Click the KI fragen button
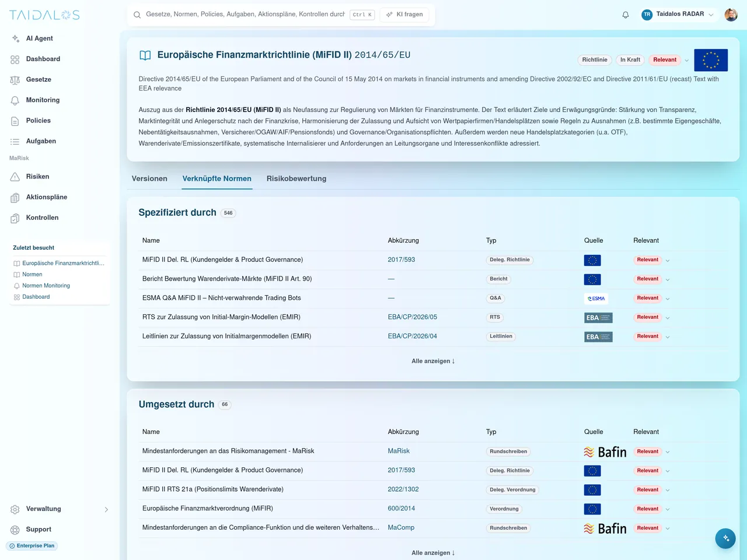The width and height of the screenshot is (747, 560). click(404, 15)
